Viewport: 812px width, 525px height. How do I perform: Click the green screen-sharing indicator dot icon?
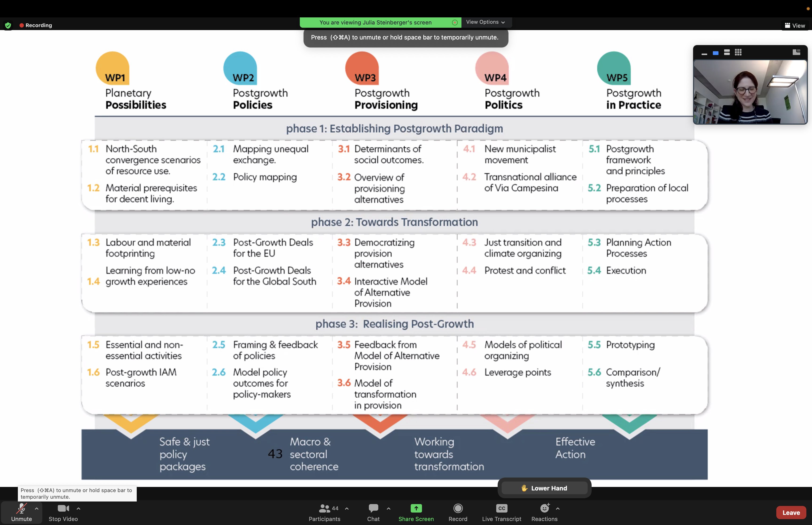(455, 23)
